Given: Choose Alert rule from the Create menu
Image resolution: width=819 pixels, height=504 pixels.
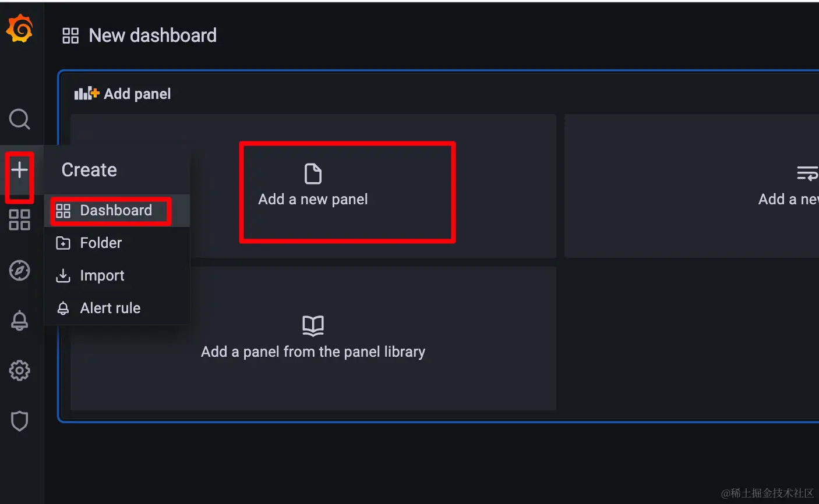Looking at the screenshot, I should tap(110, 308).
